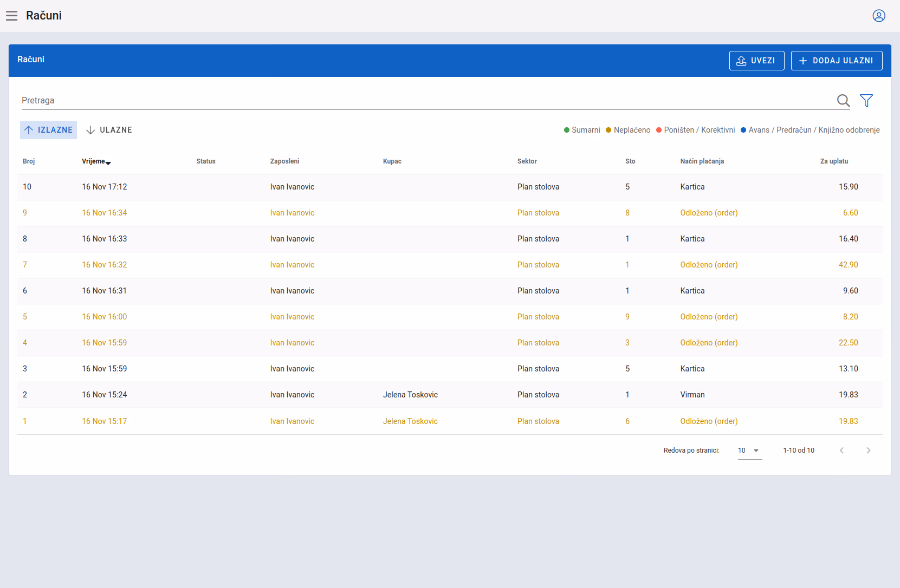Click the amount 15.90
This screenshot has height=588, width=900.
[849, 187]
